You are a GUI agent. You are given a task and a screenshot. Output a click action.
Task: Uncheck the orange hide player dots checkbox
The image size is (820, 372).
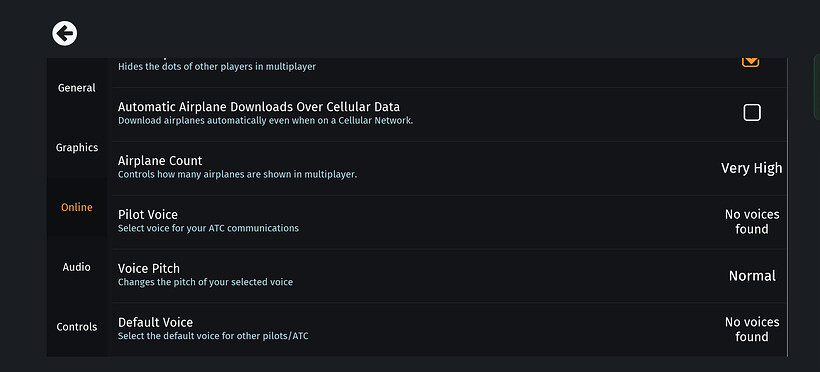(x=750, y=62)
